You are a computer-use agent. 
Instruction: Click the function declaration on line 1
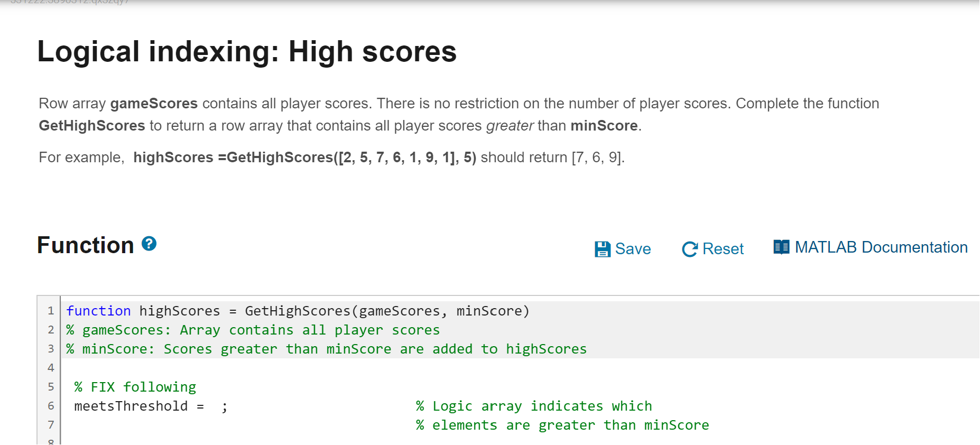click(298, 311)
